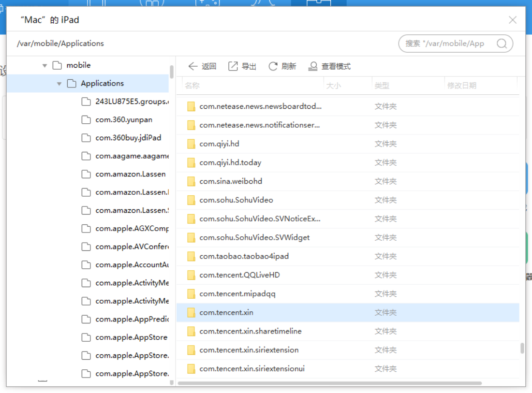Open the view mode option 查看模式
Viewport: 532px width, 393px height.
pyautogui.click(x=329, y=66)
